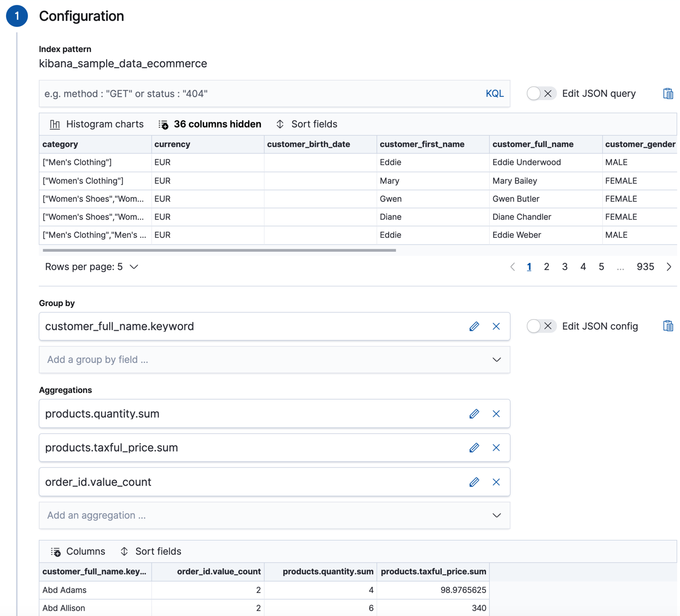Edit the customer_full_name.keyword group by field
This screenshot has height=616, width=680.
pos(473,326)
